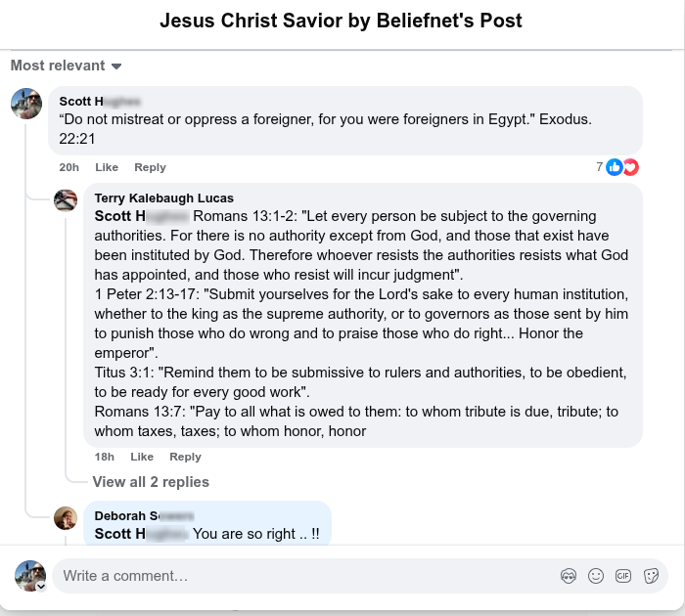685x616 pixels.
Task: Switch commenting identity via avatar chevron
Action: (x=41, y=586)
